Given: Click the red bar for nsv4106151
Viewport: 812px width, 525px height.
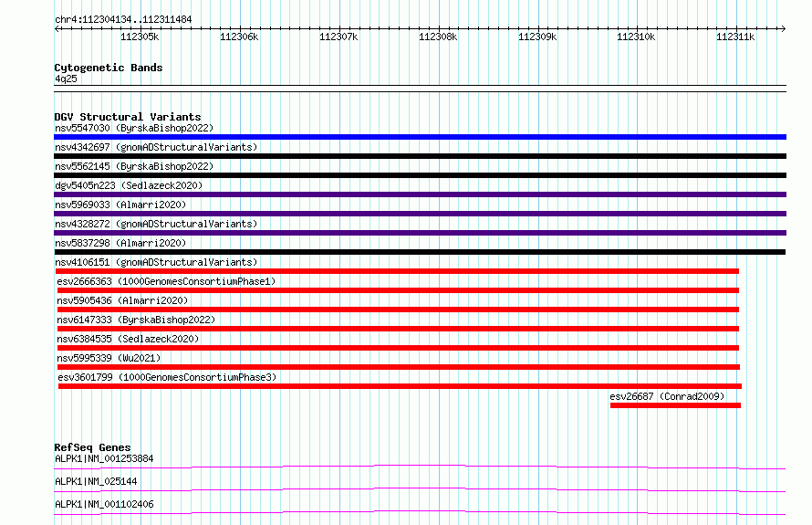Looking at the screenshot, I should pos(397,271).
